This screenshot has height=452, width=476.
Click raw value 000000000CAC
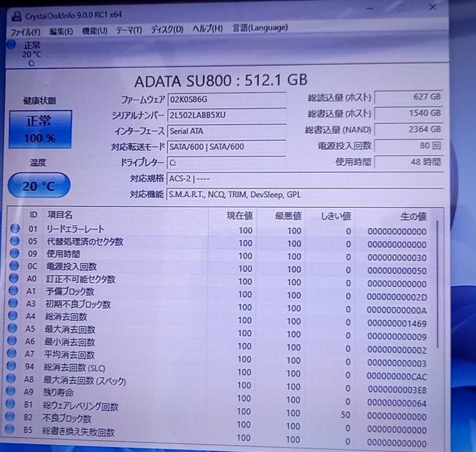pos(397,376)
